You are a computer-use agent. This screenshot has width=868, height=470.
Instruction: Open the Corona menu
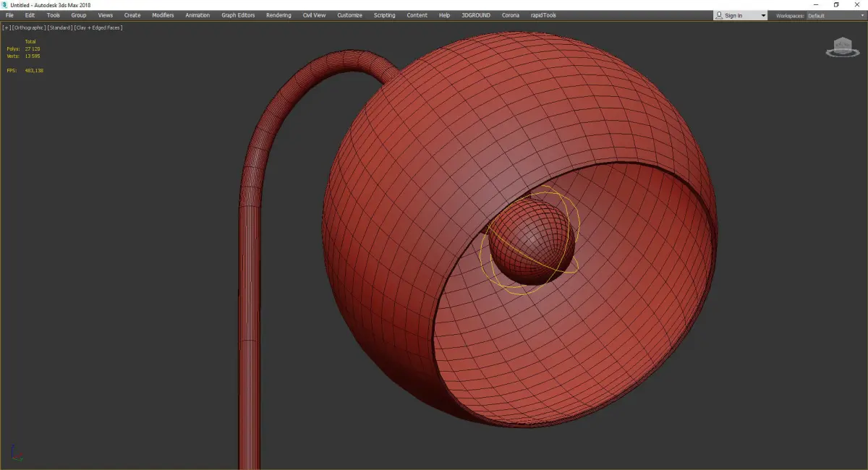510,15
